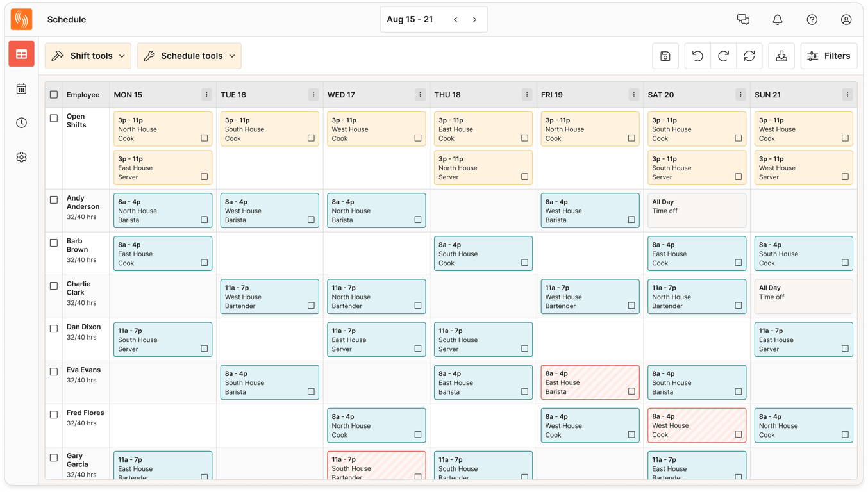Screen dimensions: 868x492
Task: Open Eva Evans's Saturday South House Barista shift
Action: [x=697, y=382]
